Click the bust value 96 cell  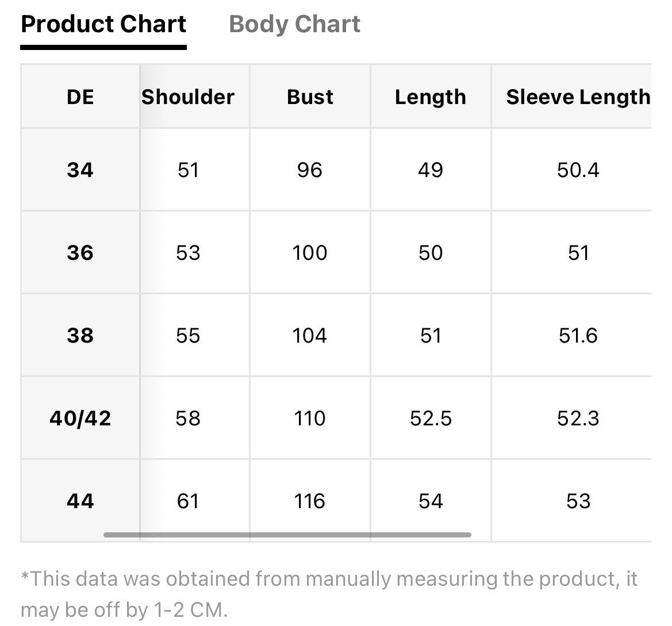[310, 170]
